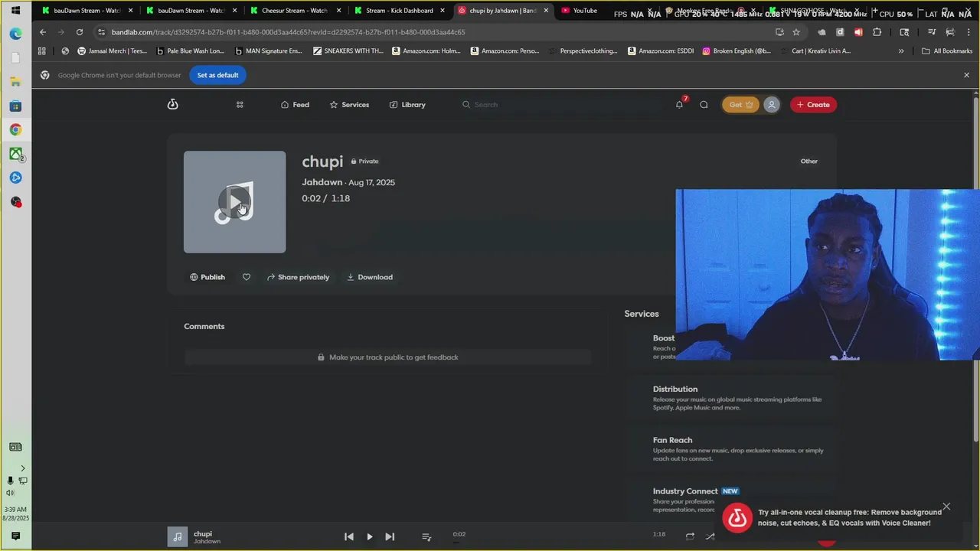The height and width of the screenshot is (551, 980).
Task: Skip to previous track in bottom player
Action: click(x=349, y=536)
